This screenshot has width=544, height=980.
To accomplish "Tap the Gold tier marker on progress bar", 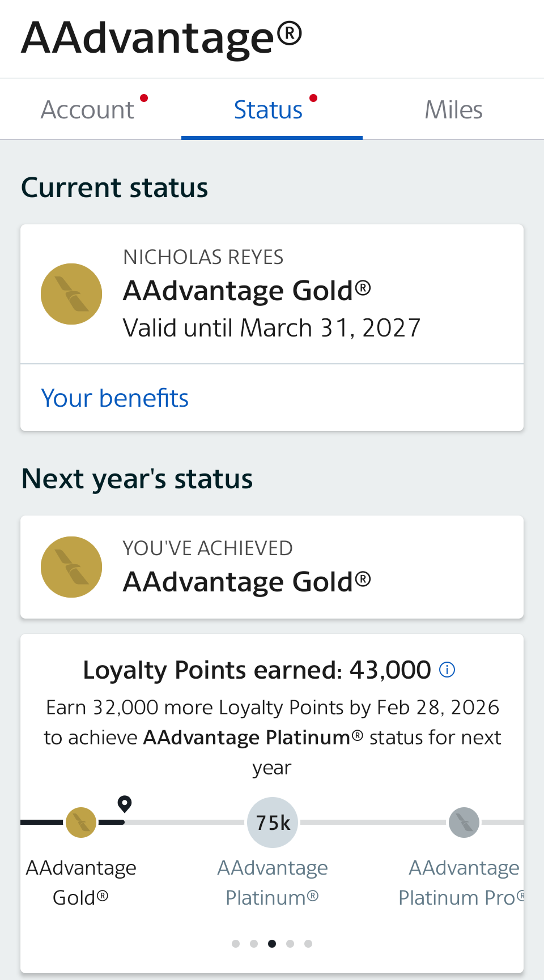I will pos(81,823).
